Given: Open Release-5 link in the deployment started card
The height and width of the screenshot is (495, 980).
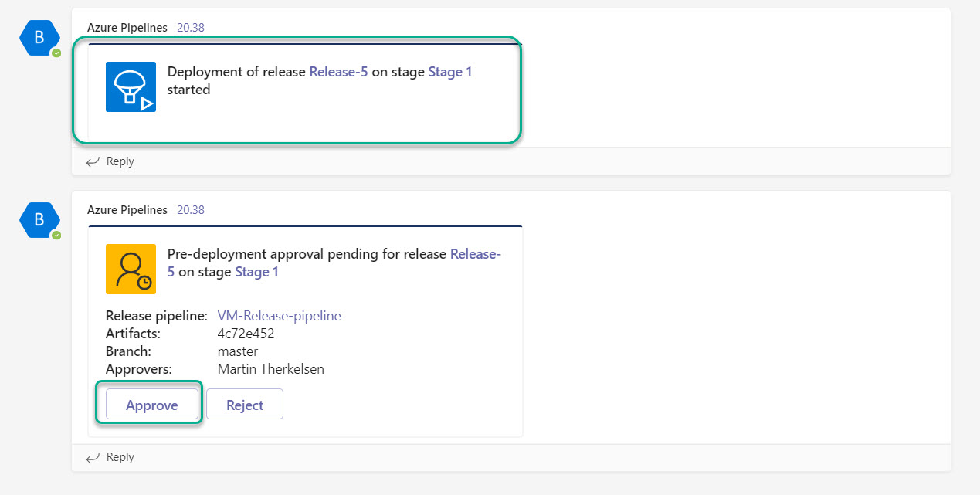Looking at the screenshot, I should point(338,72).
